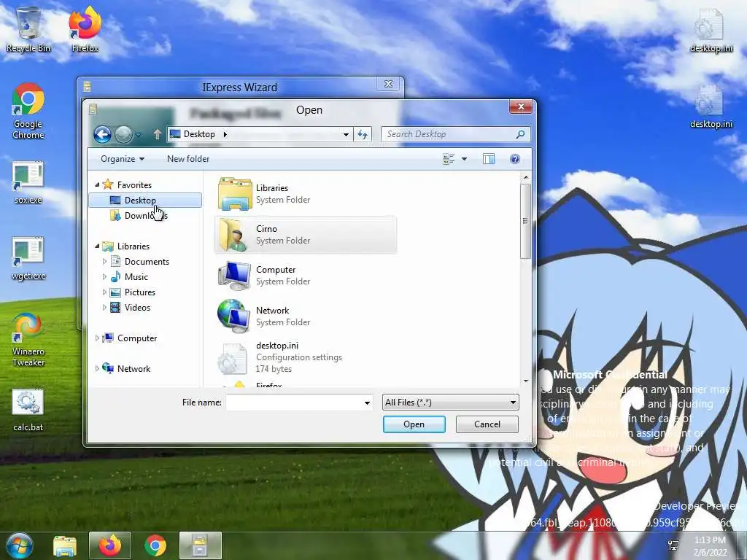This screenshot has height=560, width=747.
Task: Open the Recycle Bin desktop icon
Action: click(x=28, y=29)
